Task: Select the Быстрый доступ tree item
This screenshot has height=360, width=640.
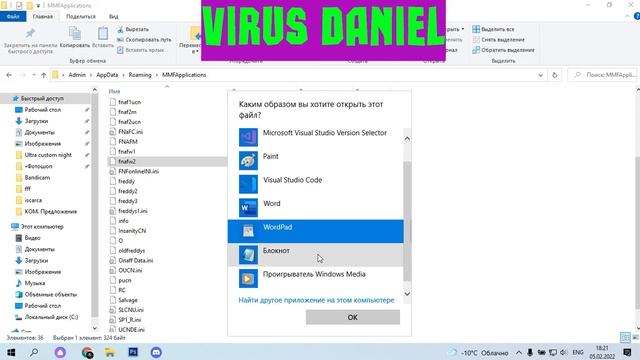Action: 42,98
